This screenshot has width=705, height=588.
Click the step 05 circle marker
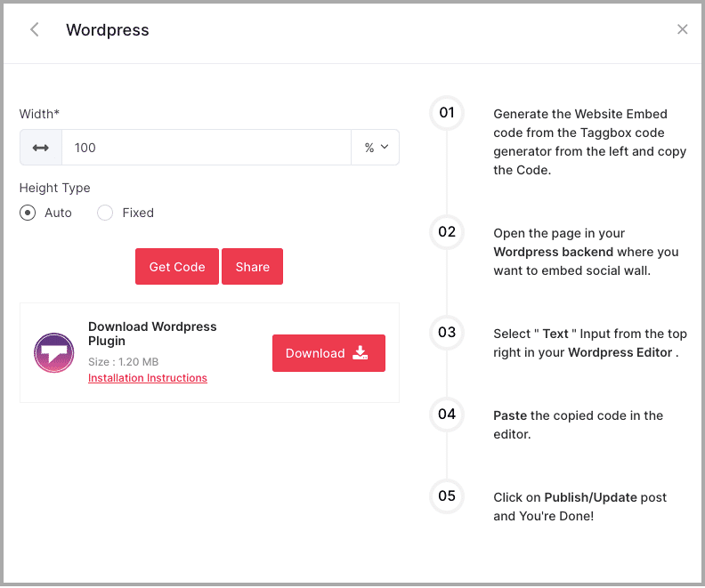[447, 496]
